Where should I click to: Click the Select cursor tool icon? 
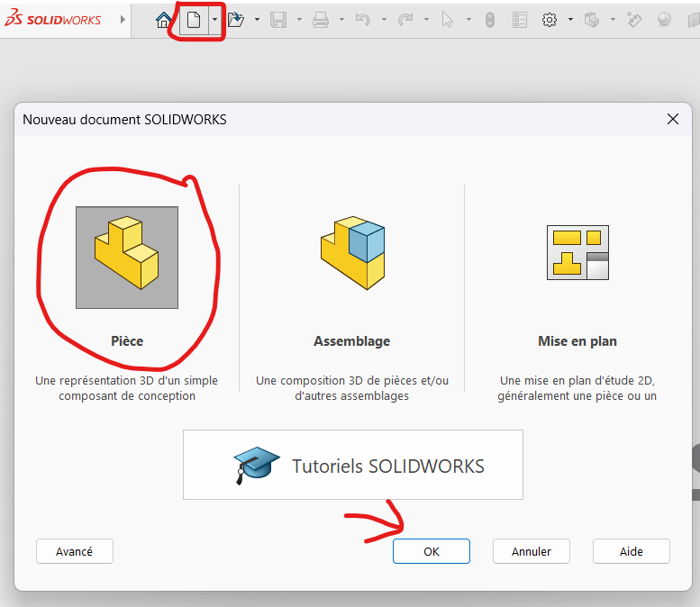[448, 20]
